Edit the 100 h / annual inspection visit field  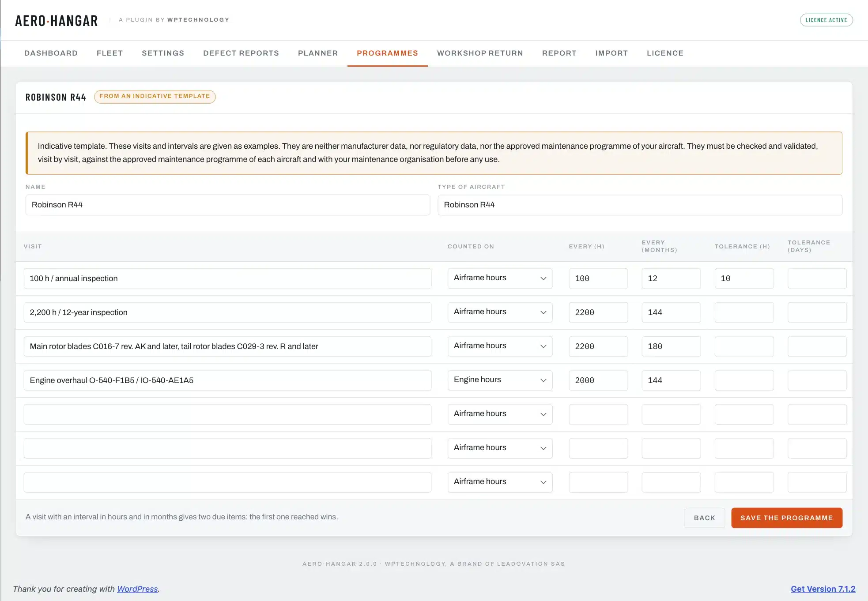[x=227, y=278]
